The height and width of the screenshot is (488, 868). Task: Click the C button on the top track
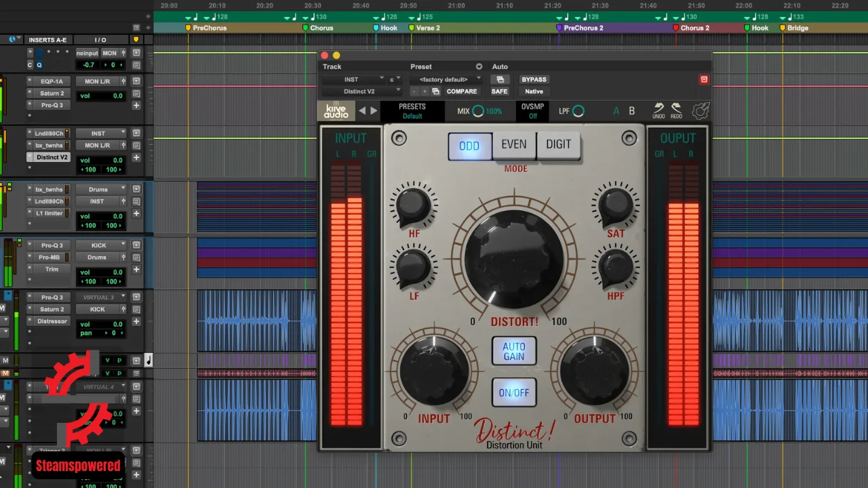tap(30, 65)
